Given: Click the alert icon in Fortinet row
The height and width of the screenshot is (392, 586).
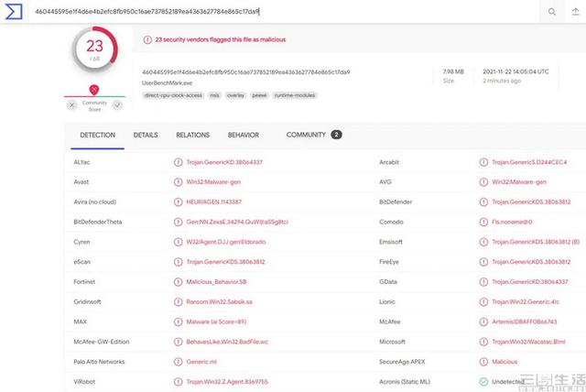Looking at the screenshot, I should click(179, 282).
